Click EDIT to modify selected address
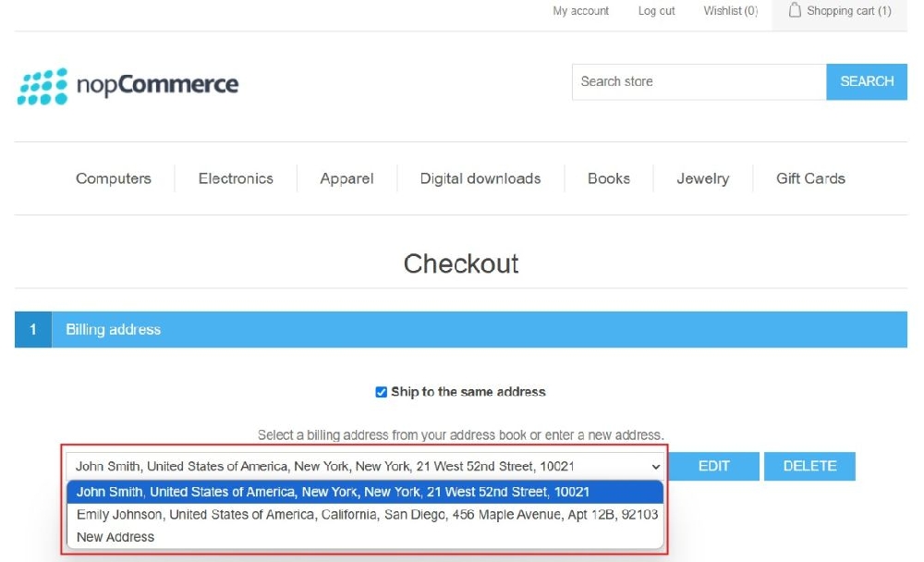Screen dimensions: 924x562 pos(713,466)
